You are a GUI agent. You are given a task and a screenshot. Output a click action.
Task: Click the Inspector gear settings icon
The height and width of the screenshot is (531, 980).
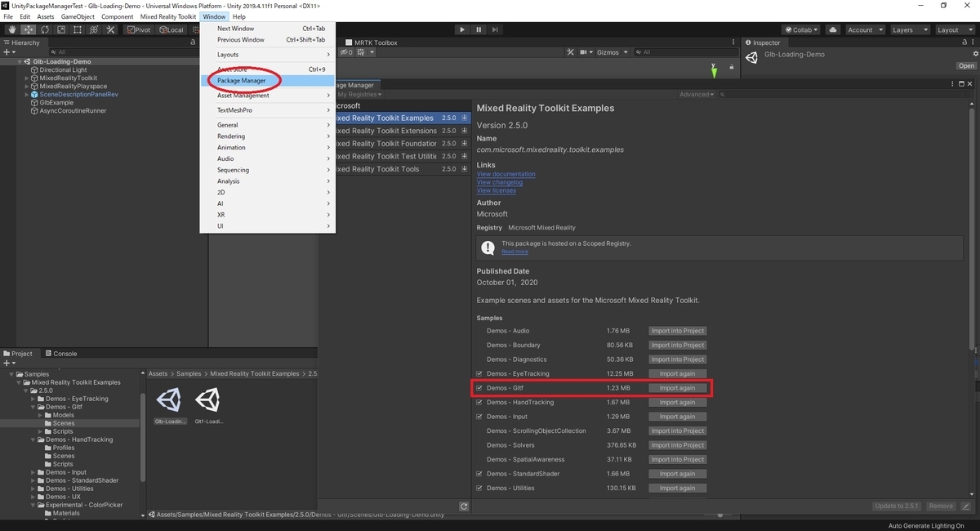[x=975, y=54]
